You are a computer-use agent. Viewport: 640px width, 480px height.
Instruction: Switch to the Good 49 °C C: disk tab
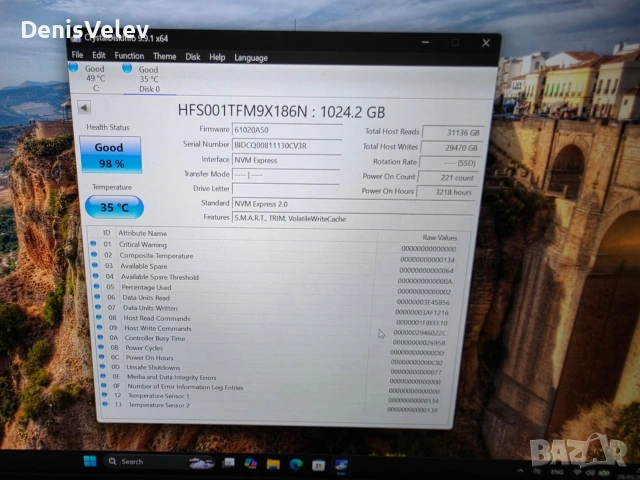click(x=95, y=78)
